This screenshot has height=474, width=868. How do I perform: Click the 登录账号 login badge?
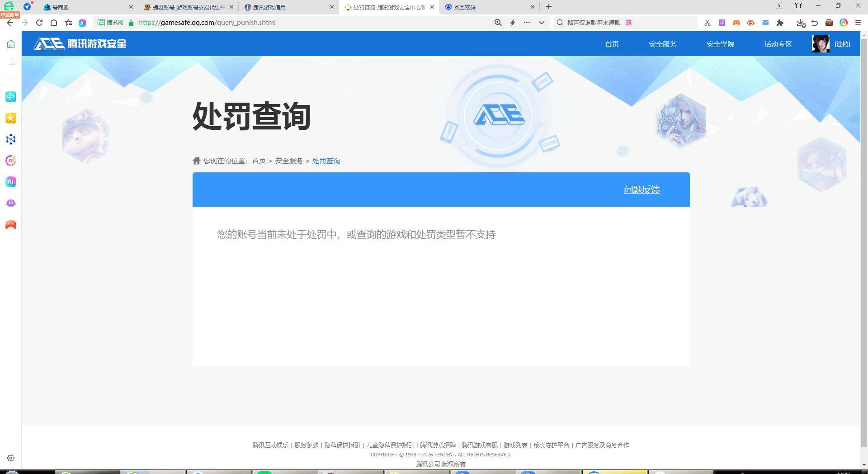(x=9, y=15)
